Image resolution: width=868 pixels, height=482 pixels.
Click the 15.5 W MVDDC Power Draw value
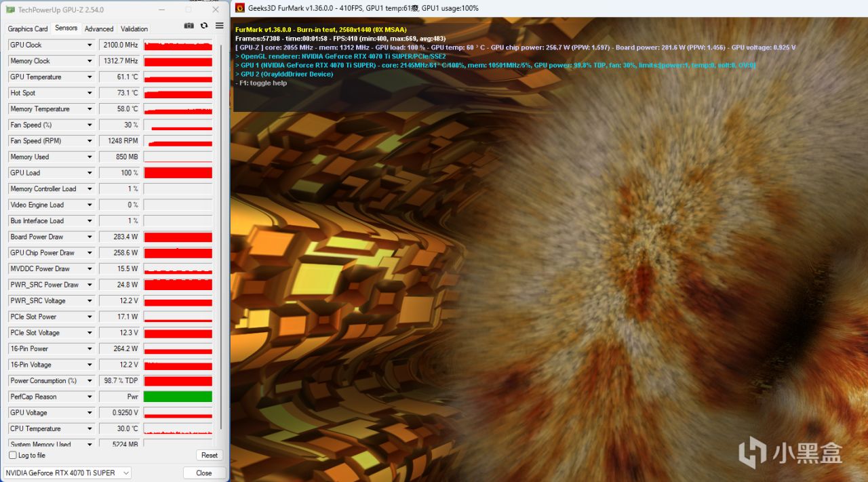119,269
